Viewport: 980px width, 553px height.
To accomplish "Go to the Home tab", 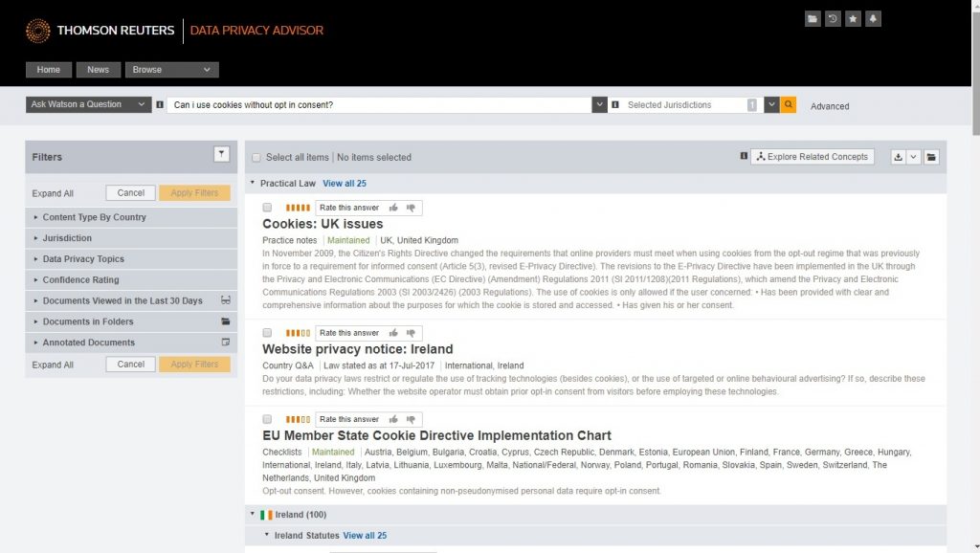I will coord(48,70).
